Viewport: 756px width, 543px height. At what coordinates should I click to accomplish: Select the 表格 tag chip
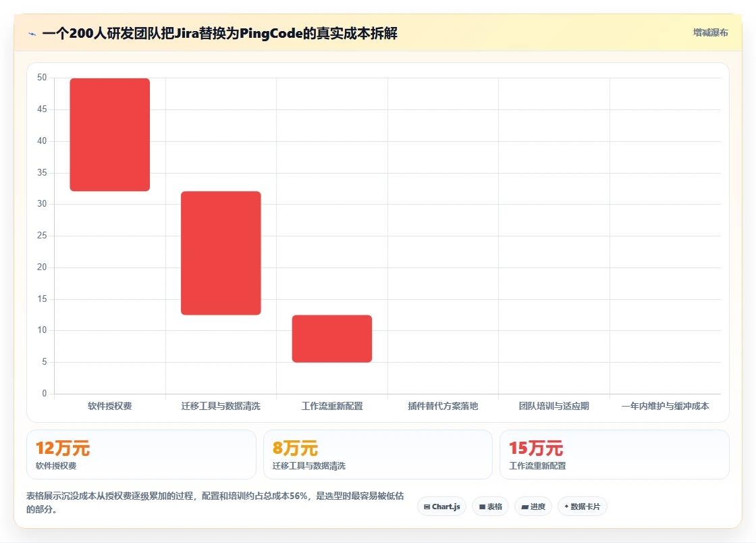(490, 507)
